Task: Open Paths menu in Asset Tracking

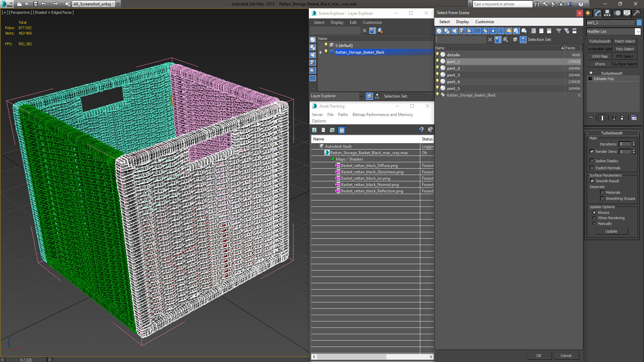Action: tap(343, 115)
